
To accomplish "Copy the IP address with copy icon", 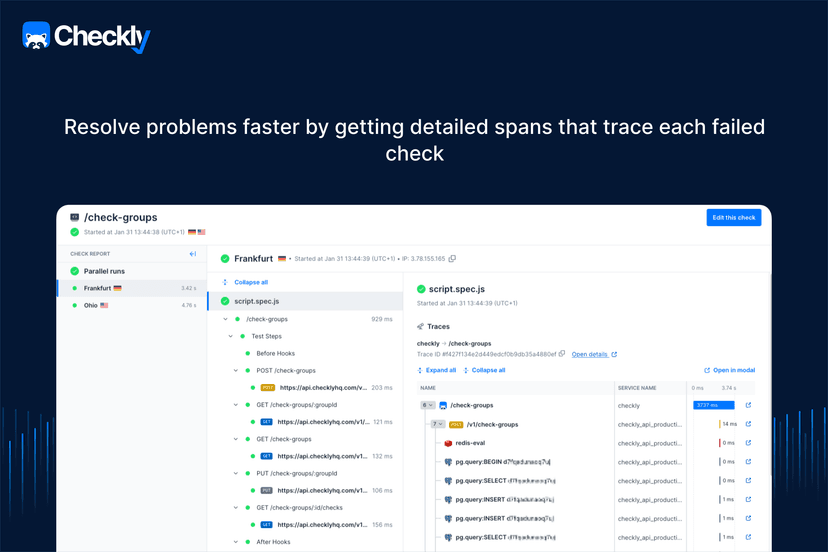I will pyautogui.click(x=452, y=259).
